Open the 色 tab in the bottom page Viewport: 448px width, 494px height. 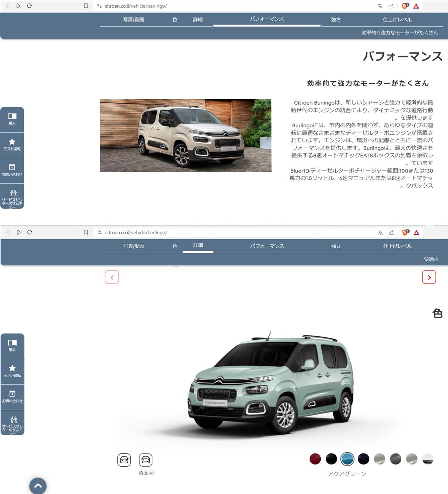coord(175,246)
